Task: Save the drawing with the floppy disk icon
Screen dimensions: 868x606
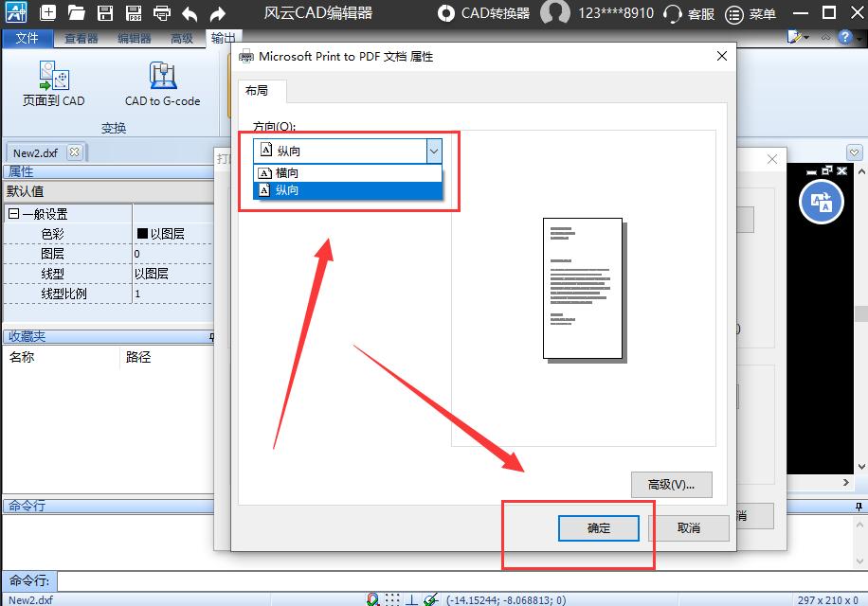Action: point(105,12)
